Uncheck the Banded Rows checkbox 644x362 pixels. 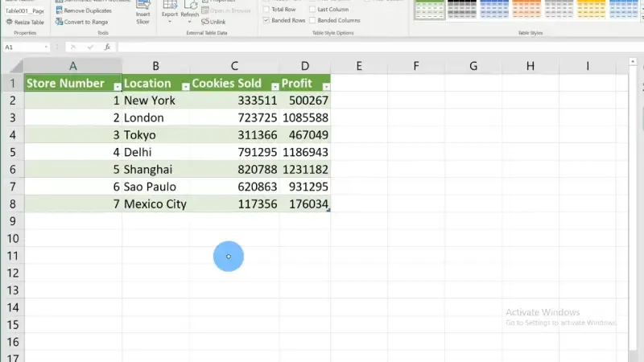[x=266, y=20]
